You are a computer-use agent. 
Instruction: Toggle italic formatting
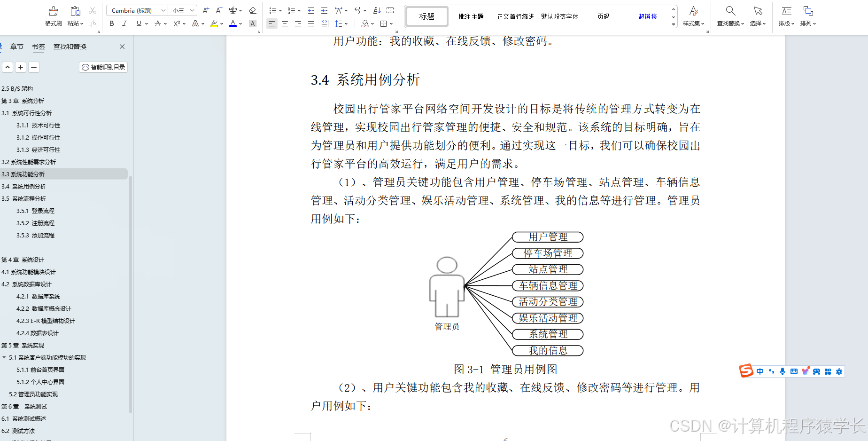(124, 24)
